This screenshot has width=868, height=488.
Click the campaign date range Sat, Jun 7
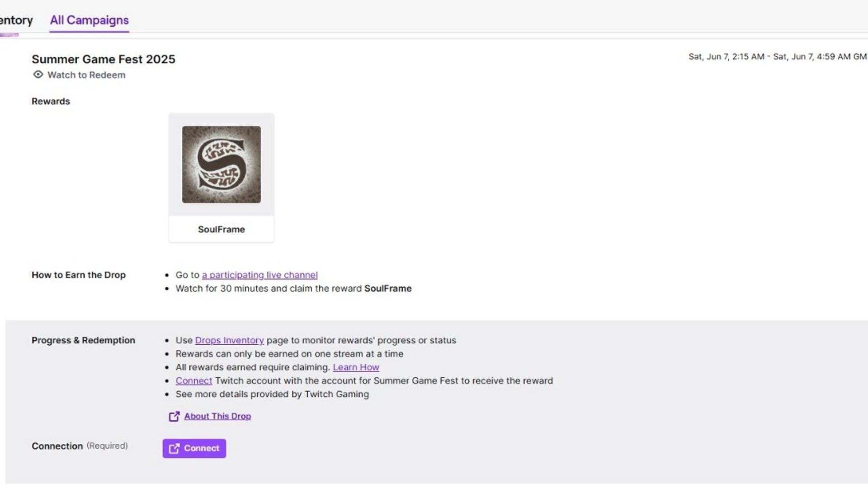(777, 56)
